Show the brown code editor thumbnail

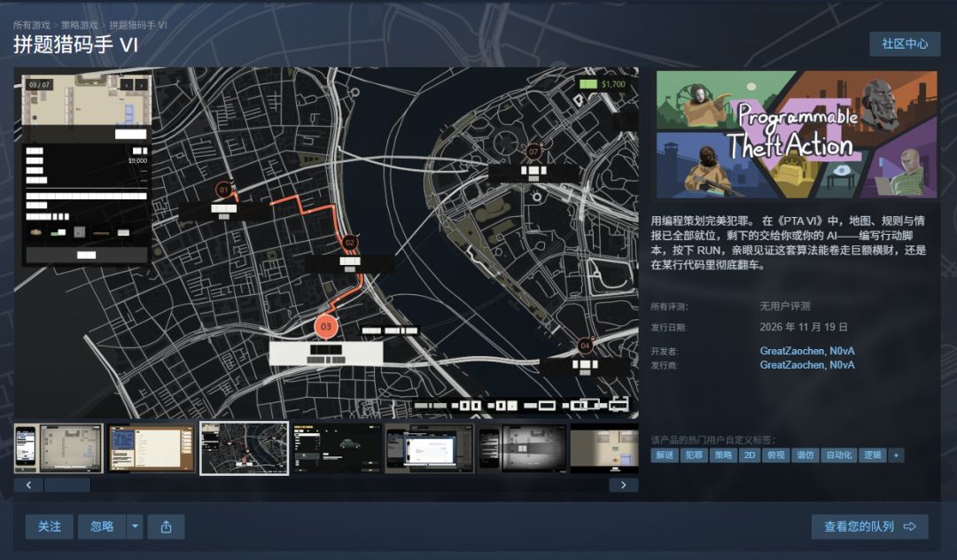pos(152,448)
